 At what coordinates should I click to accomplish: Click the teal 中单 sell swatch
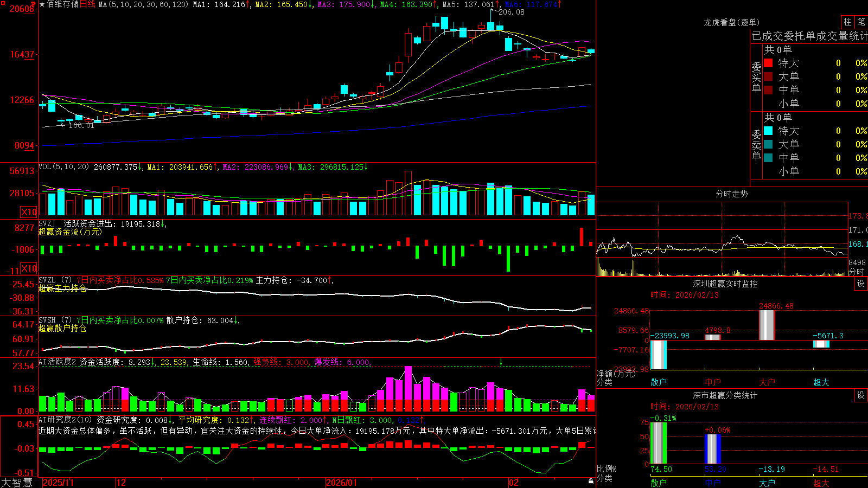[x=768, y=158]
